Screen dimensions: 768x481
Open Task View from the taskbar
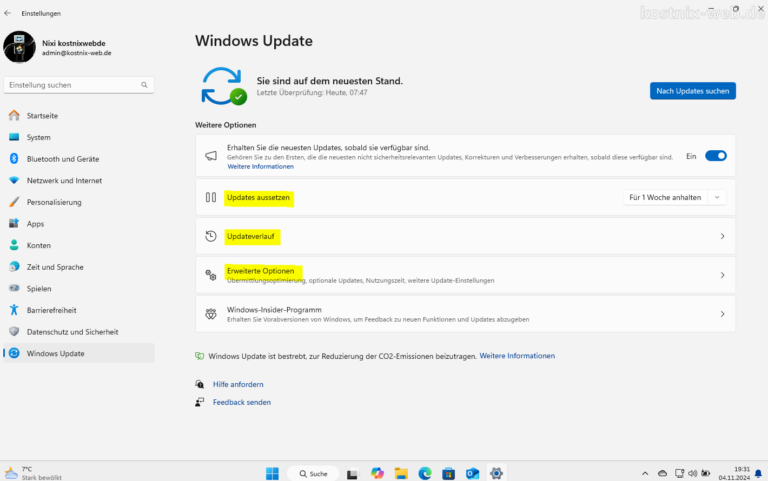tap(352, 474)
